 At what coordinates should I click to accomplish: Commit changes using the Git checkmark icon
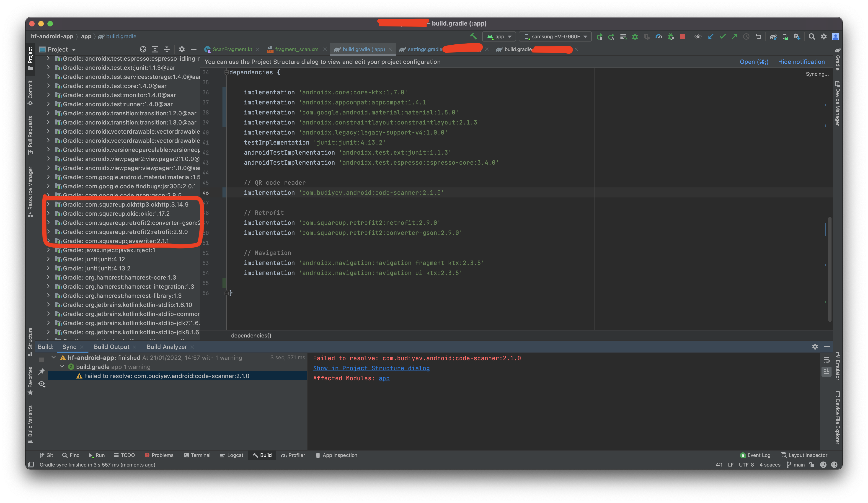(x=723, y=36)
